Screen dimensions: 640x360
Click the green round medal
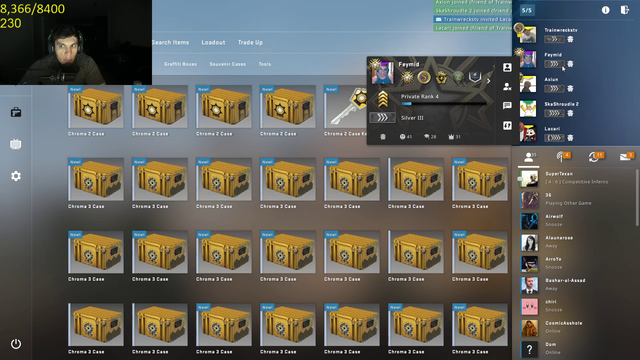tap(458, 77)
